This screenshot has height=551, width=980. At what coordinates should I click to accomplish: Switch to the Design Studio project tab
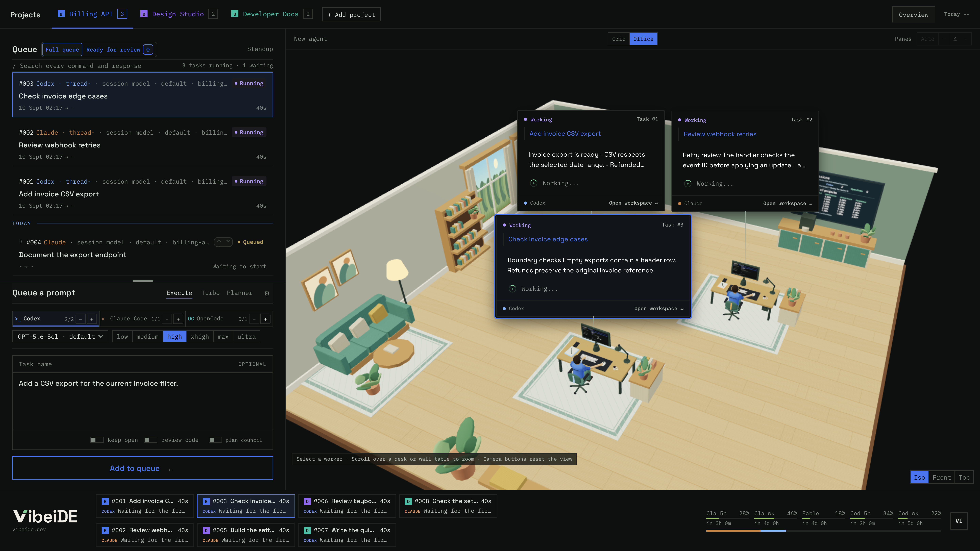click(x=179, y=14)
